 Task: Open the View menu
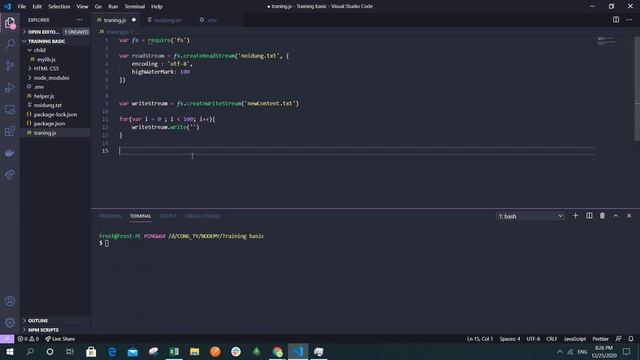tap(82, 7)
